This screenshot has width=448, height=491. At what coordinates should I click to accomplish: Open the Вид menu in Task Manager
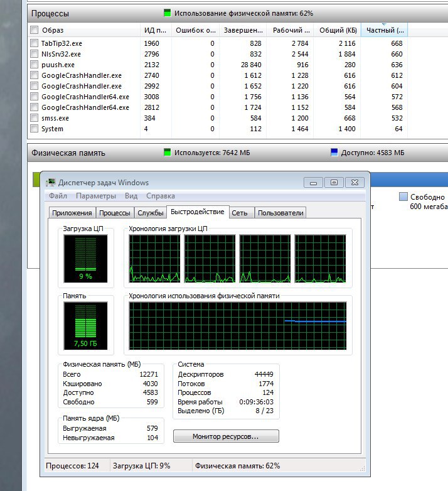pos(131,196)
